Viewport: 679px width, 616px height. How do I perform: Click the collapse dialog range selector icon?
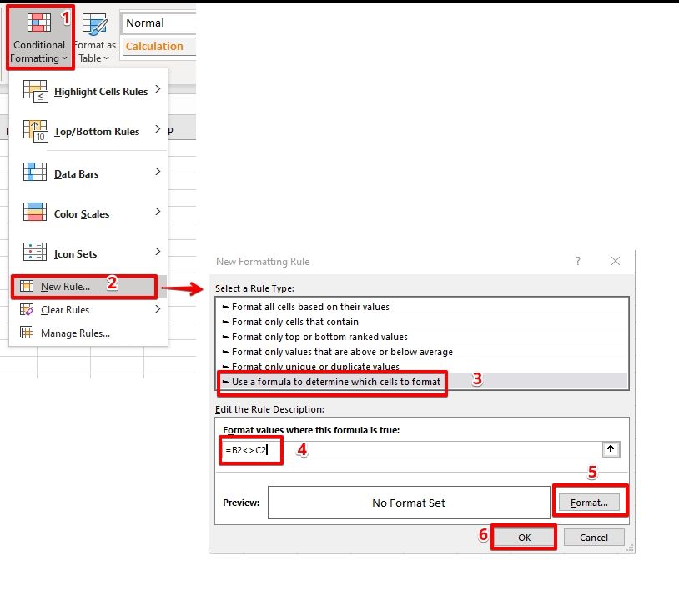[x=611, y=449]
